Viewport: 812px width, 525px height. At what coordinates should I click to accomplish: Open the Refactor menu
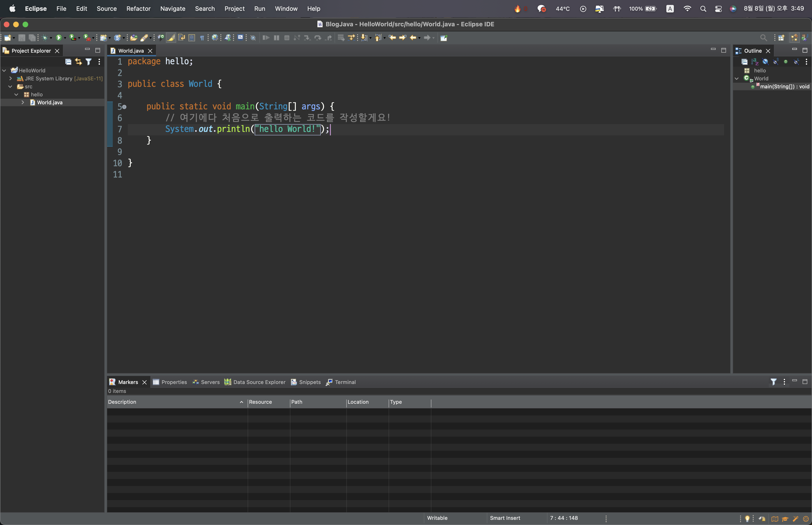pos(138,8)
